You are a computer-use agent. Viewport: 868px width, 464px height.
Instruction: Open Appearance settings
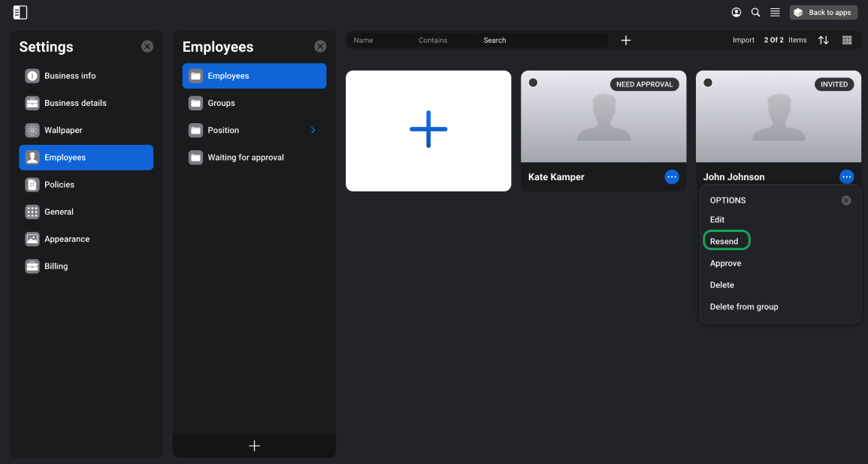(x=86, y=239)
